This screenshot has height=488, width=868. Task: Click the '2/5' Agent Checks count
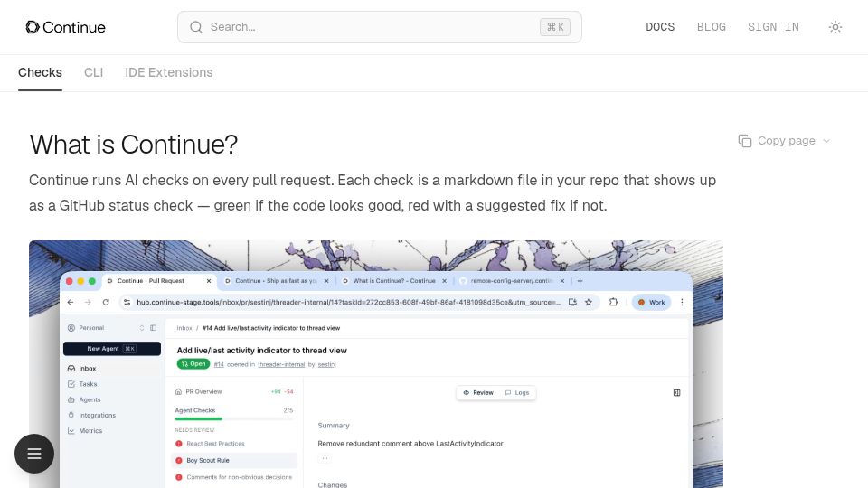(x=288, y=410)
